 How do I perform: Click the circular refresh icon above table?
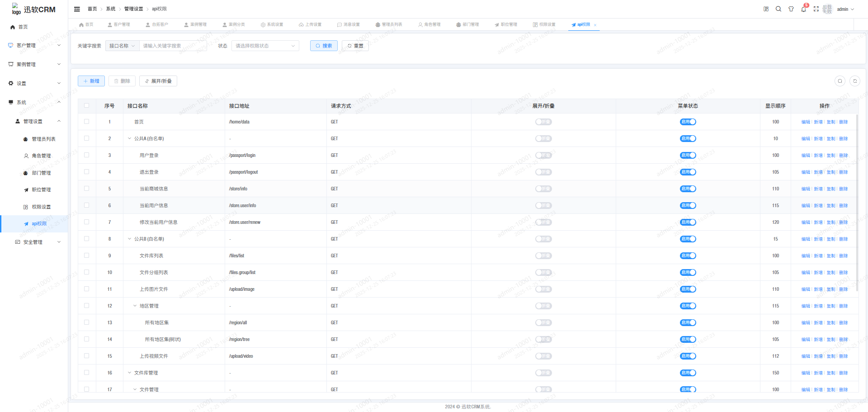(x=855, y=81)
